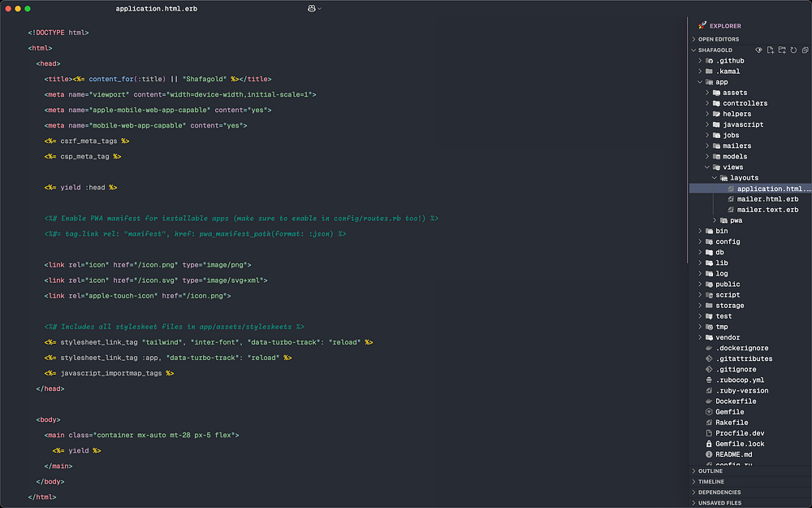Collapse all folders in Explorer
The height and width of the screenshot is (508, 812).
pyautogui.click(x=805, y=50)
